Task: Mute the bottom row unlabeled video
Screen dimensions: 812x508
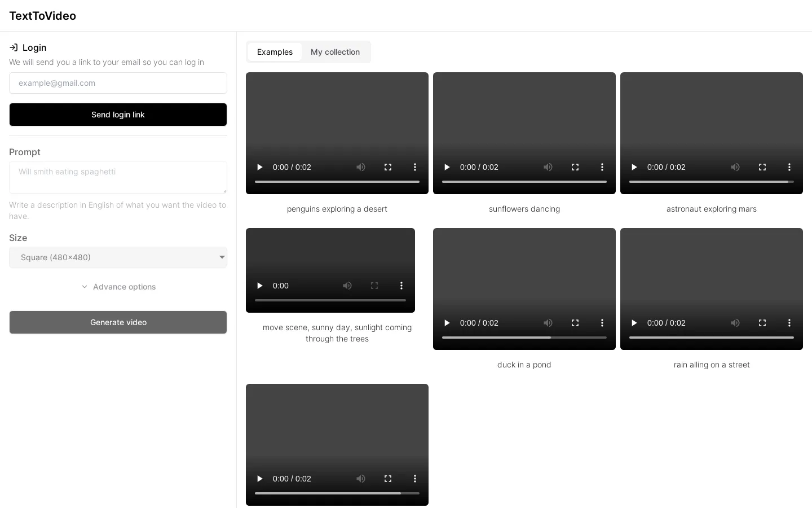Action: (x=361, y=479)
